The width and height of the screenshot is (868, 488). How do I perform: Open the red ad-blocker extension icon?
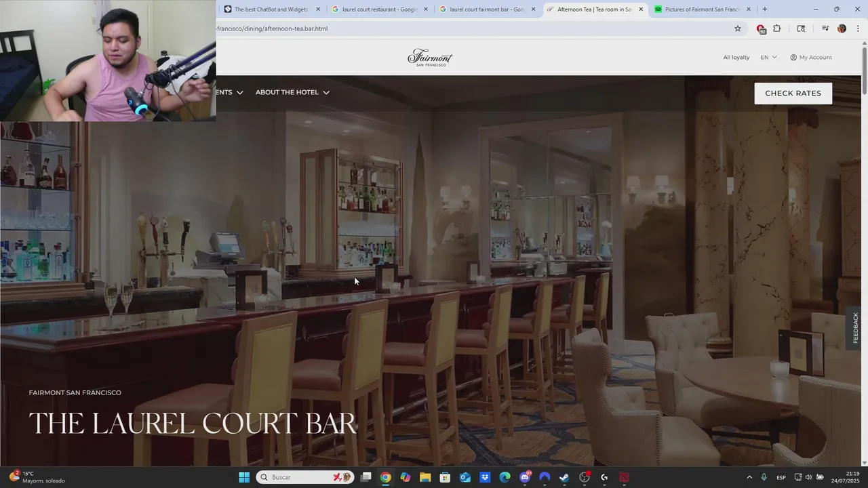pos(761,28)
